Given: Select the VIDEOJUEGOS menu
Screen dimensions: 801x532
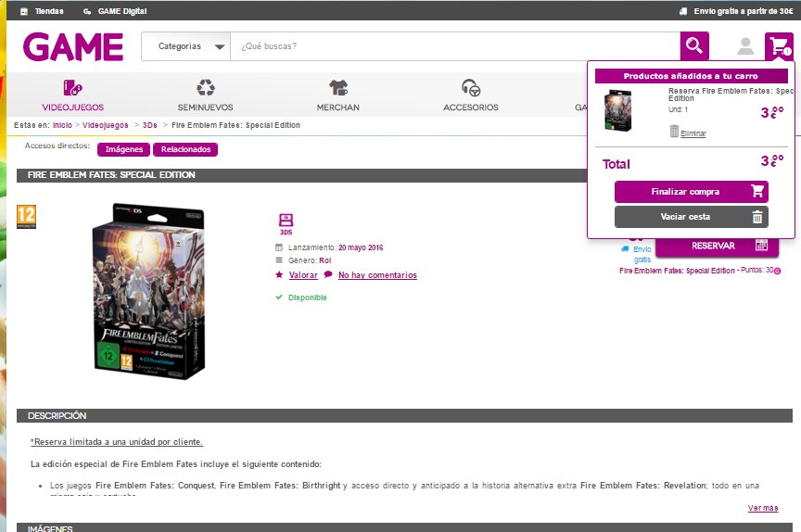Looking at the screenshot, I should [x=73, y=108].
